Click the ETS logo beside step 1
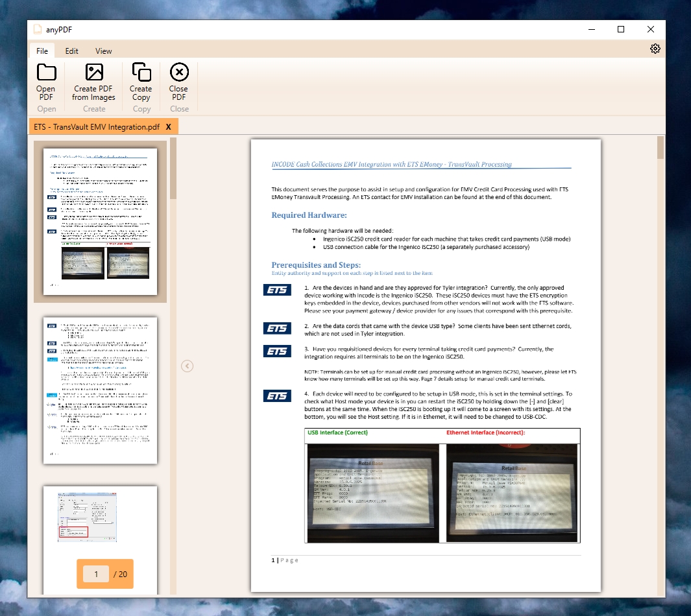This screenshot has width=691, height=616. (277, 290)
